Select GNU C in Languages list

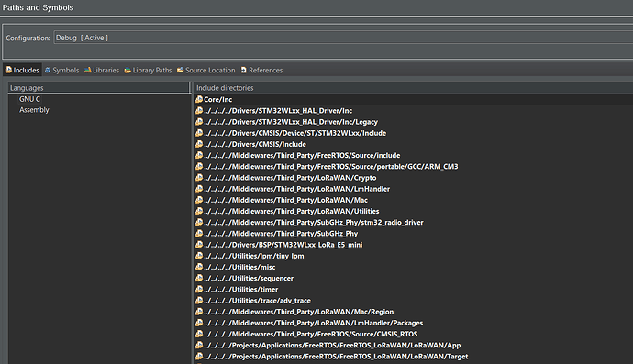click(29, 99)
